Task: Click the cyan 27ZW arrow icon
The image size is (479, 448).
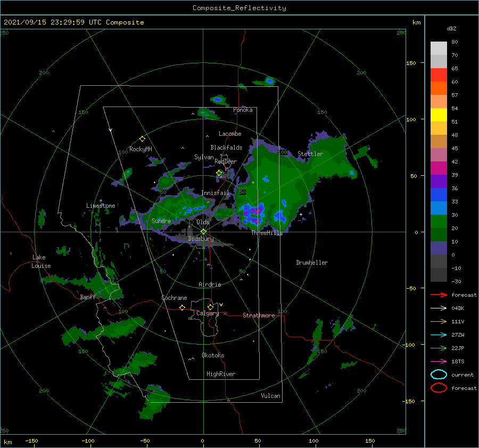Action: pyautogui.click(x=439, y=335)
